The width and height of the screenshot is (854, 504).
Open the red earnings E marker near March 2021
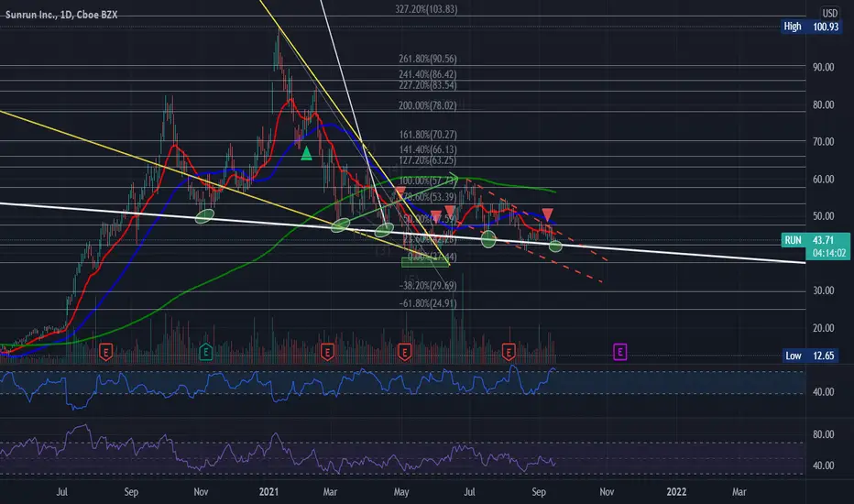point(327,352)
